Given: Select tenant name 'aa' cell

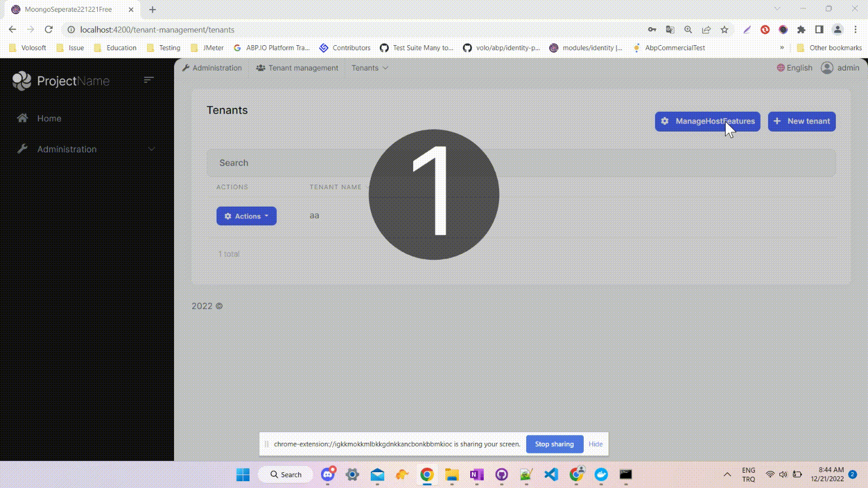Looking at the screenshot, I should (314, 215).
